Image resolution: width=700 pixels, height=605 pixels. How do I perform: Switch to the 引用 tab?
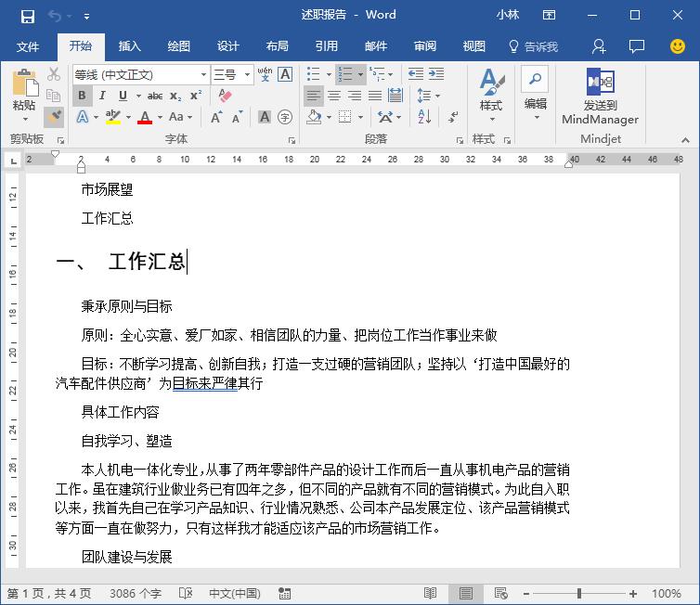[327, 46]
